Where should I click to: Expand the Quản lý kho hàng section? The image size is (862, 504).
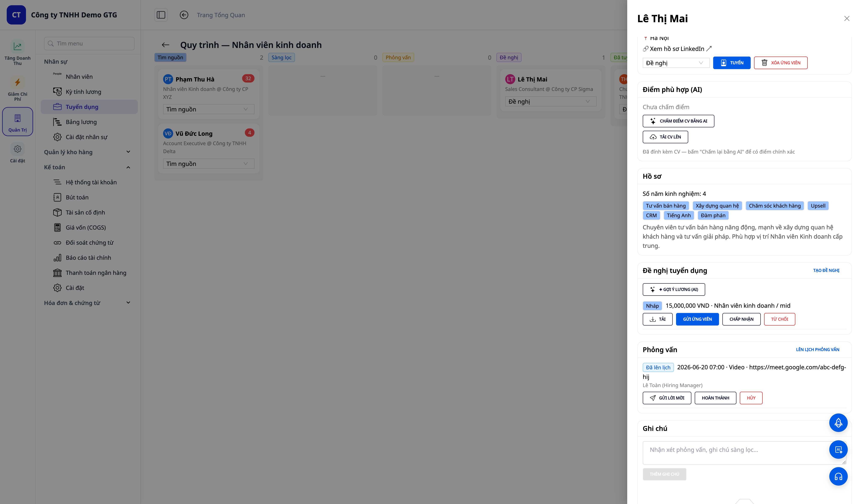click(88, 152)
